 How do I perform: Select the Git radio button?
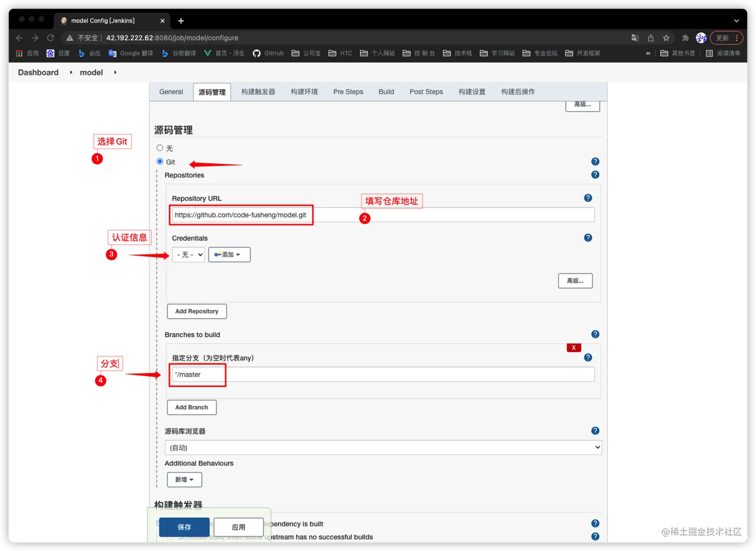click(x=160, y=161)
